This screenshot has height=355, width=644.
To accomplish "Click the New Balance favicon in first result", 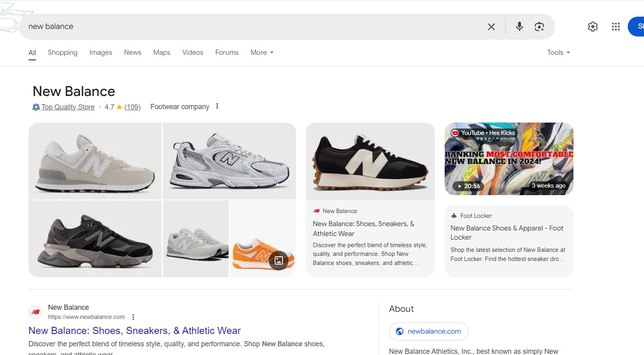I will [35, 312].
